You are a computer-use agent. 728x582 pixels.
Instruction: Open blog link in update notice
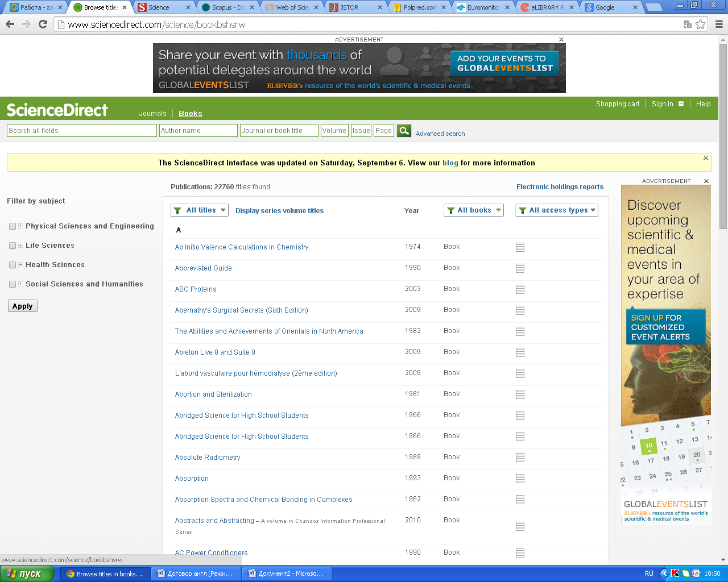click(x=450, y=163)
